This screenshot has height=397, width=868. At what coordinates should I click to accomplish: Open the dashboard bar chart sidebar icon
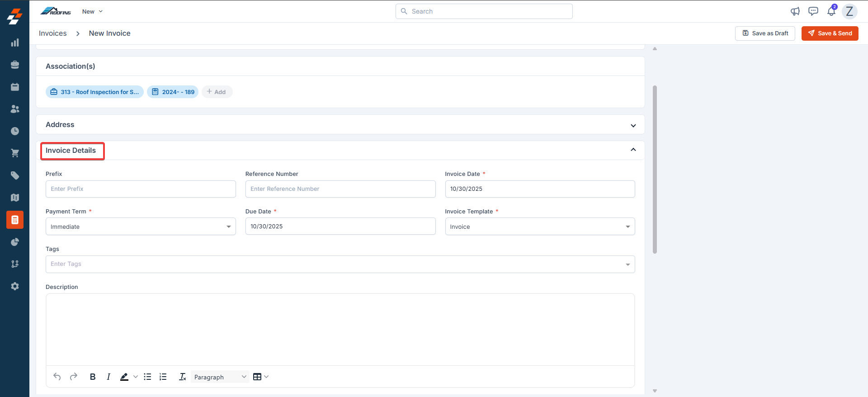15,43
